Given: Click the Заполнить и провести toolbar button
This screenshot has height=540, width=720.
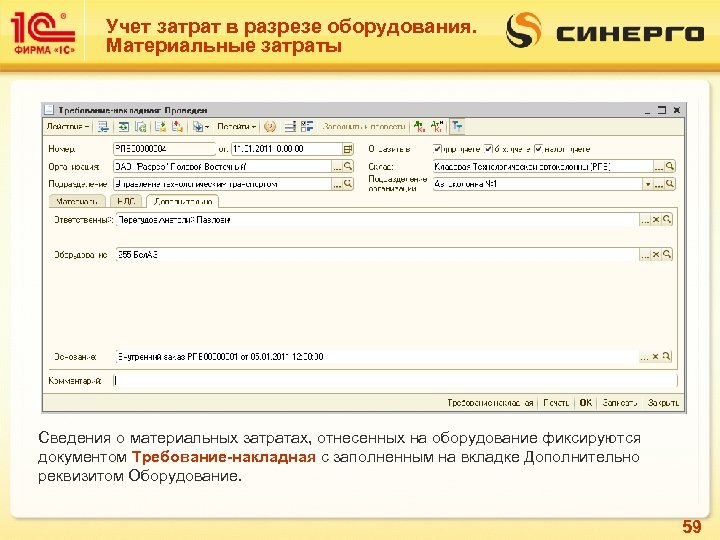Looking at the screenshot, I should (364, 126).
